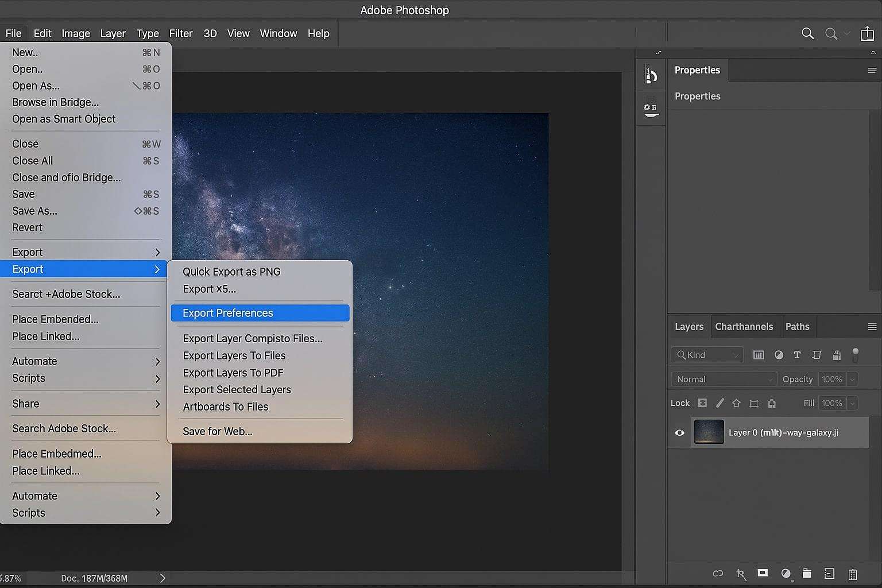Open the Layer menu
The width and height of the screenshot is (882, 588).
coord(113,33)
